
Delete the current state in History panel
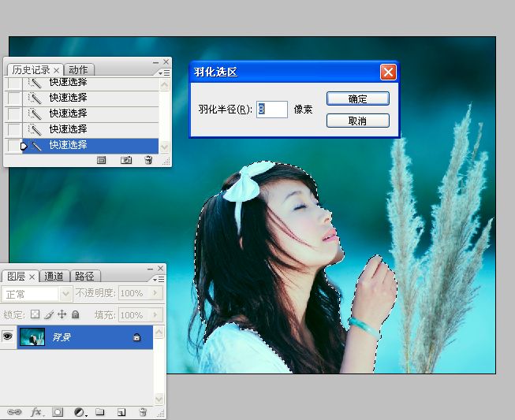click(x=147, y=160)
